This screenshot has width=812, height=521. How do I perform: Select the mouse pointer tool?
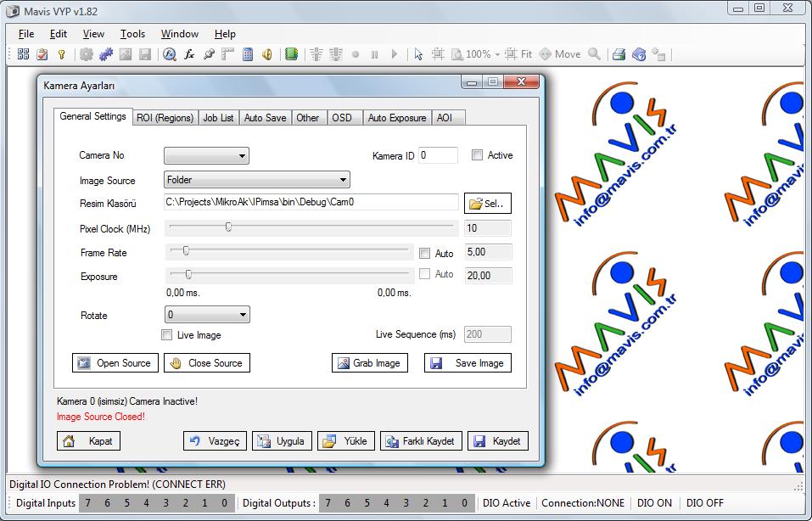point(418,53)
